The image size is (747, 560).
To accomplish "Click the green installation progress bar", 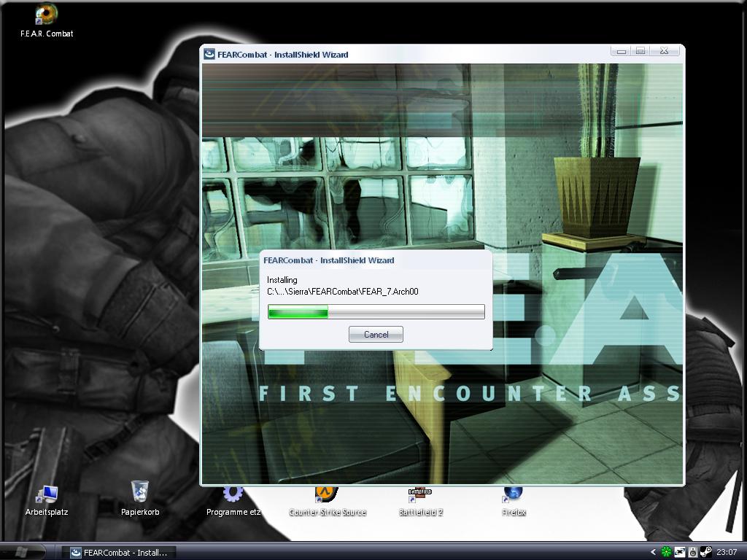I will click(376, 312).
